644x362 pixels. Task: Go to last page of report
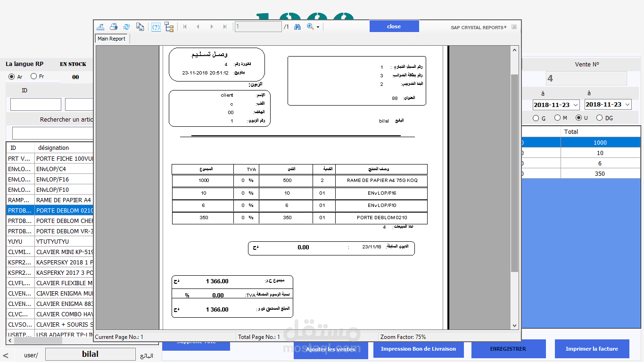pyautogui.click(x=225, y=27)
